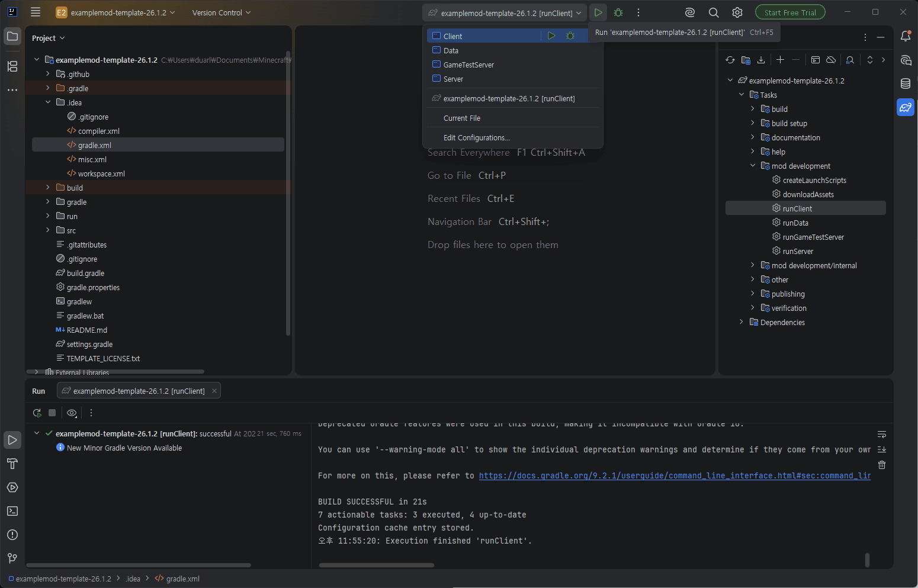
Task: Run the runClient configuration from the toolbar
Action: (x=598, y=12)
